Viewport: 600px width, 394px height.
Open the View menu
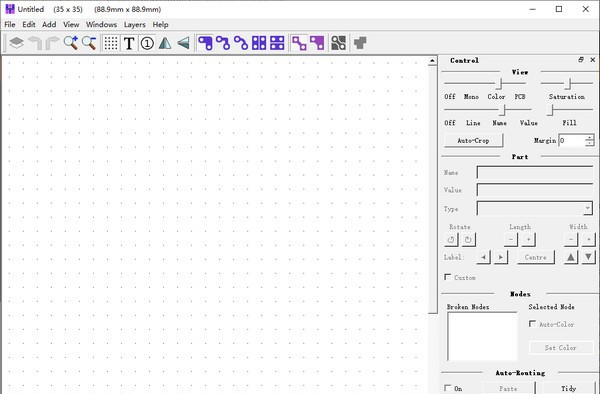(x=71, y=24)
